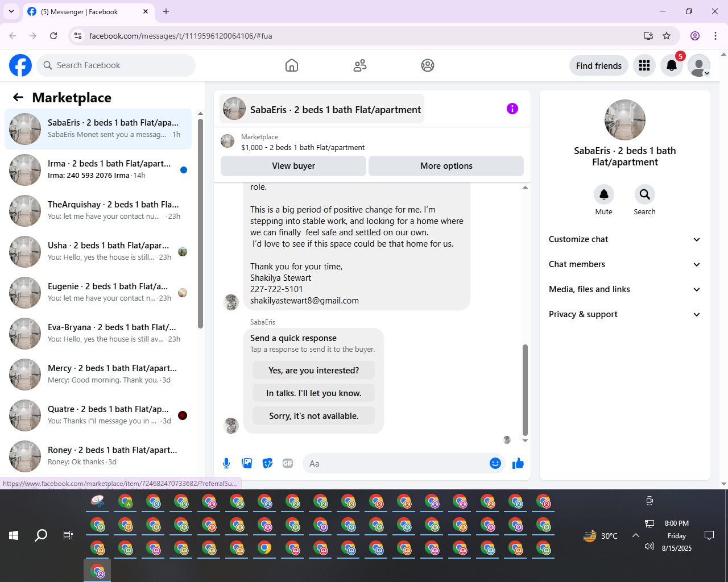The height and width of the screenshot is (582, 728).
Task: Open volume control in system tray
Action: click(x=650, y=546)
